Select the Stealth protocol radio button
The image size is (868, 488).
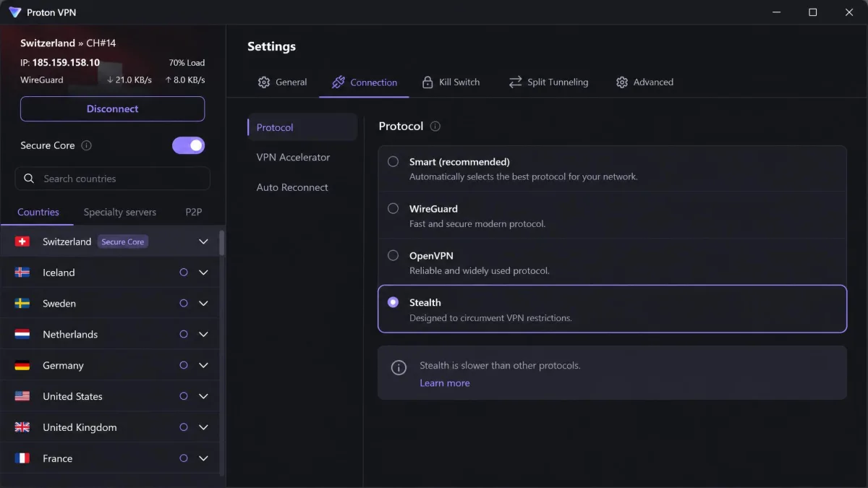[393, 302]
